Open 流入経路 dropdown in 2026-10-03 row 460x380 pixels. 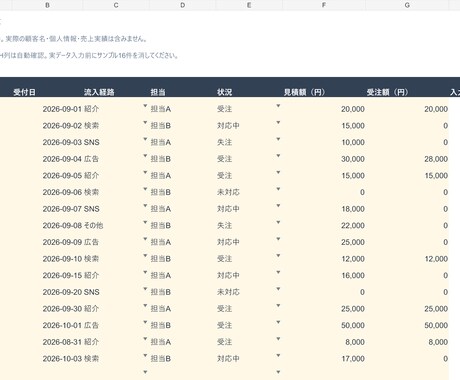(145, 356)
